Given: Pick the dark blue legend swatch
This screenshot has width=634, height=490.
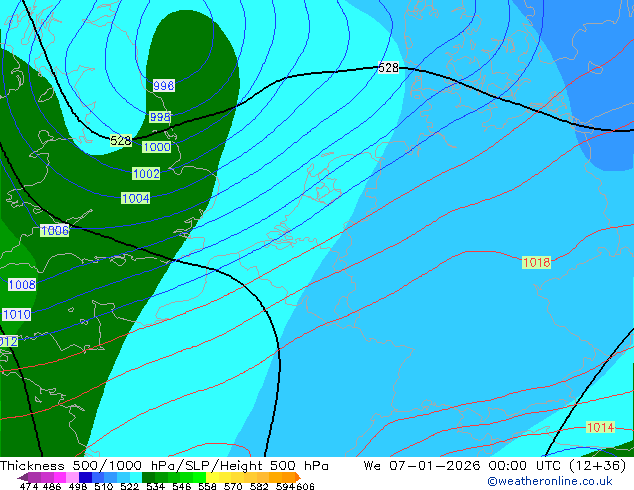Looking at the screenshot, I should (85, 477).
